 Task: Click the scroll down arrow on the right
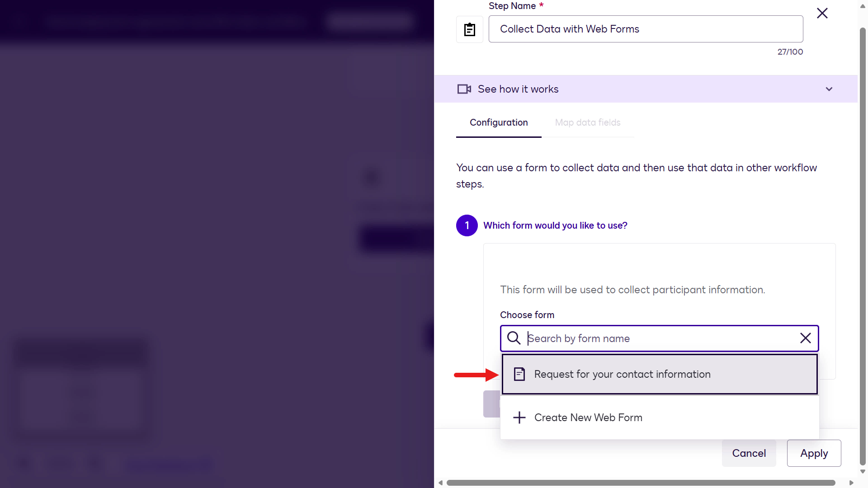click(863, 472)
